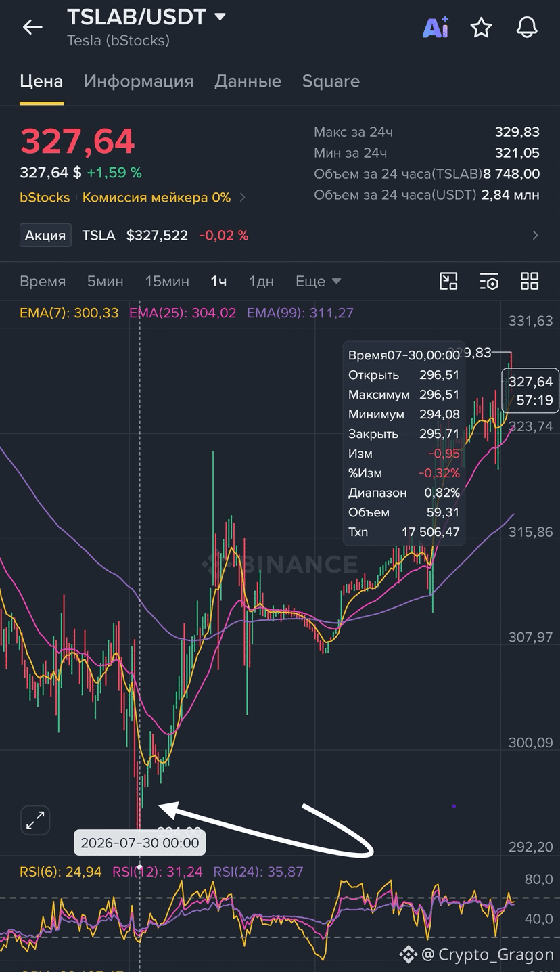The image size is (560, 972).
Task: Tap the EMA(7) indicator label
Action: [x=69, y=313]
